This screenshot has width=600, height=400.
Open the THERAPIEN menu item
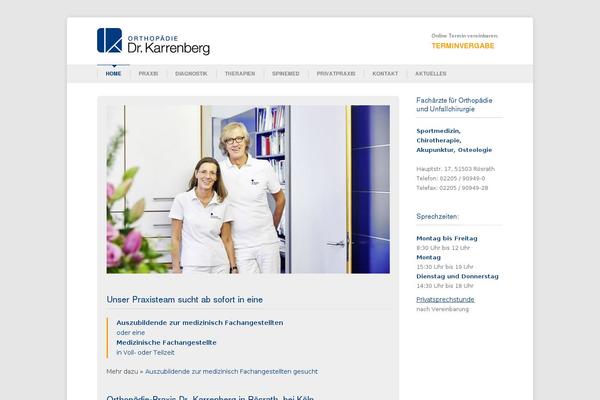click(x=240, y=73)
